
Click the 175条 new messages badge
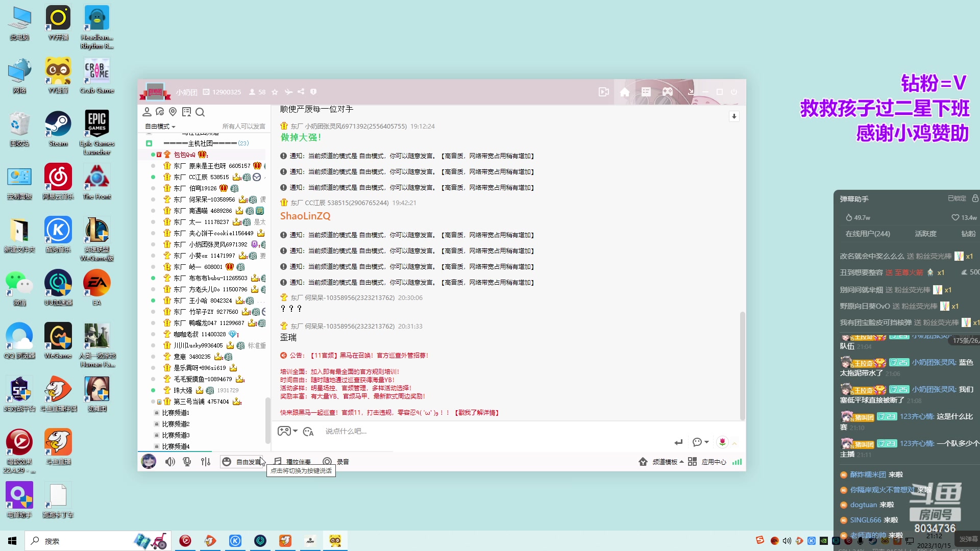click(x=965, y=340)
